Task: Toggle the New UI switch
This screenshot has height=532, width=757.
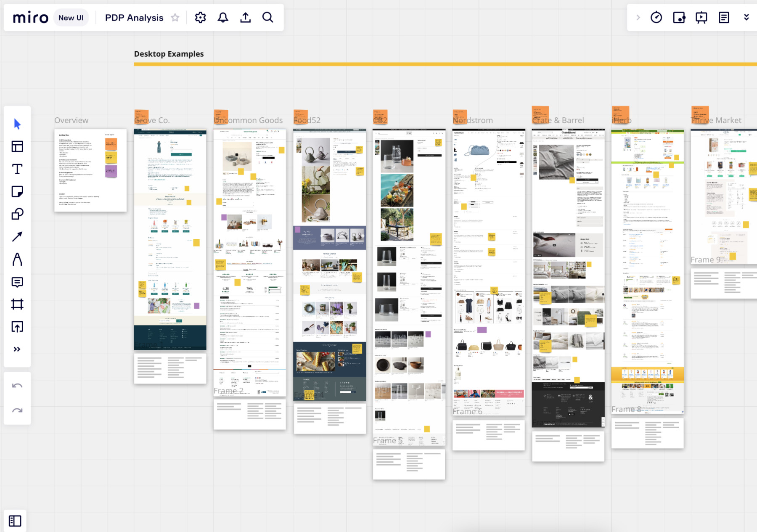Action: click(x=71, y=18)
